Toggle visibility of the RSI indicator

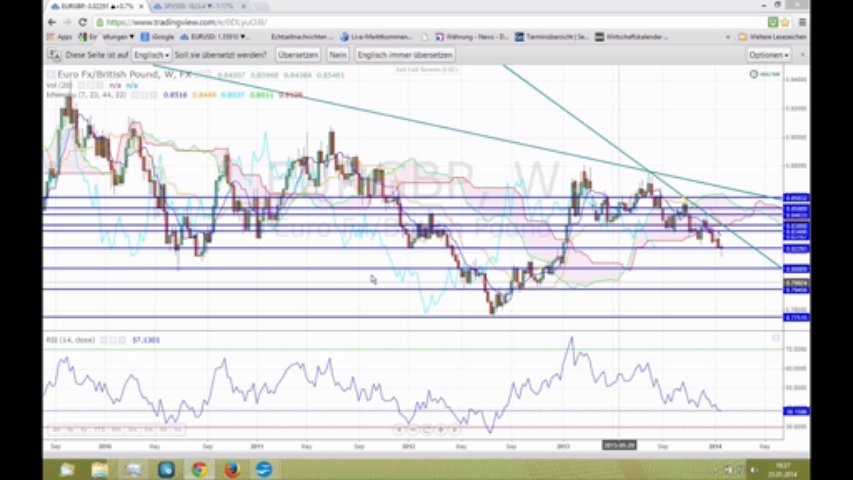103,340
